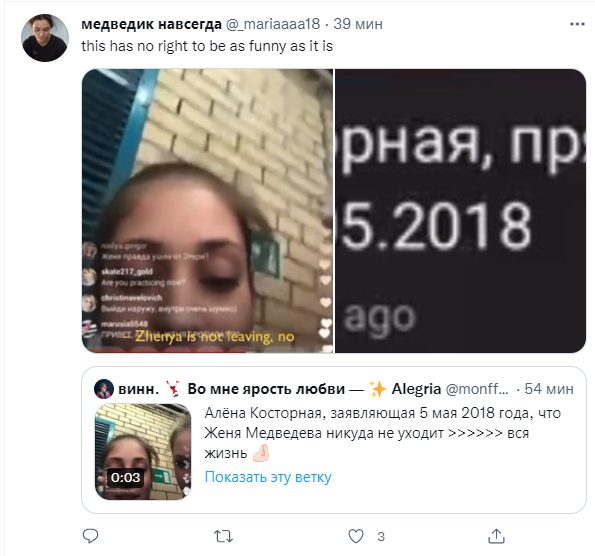Click Показать эту ветку link
The image size is (595, 556).
[268, 477]
